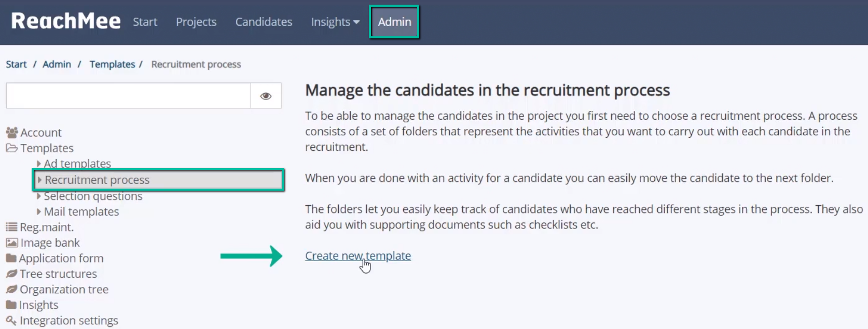Screen dimensions: 868x329
Task: Open the Insights dropdown in top navigation
Action: pyautogui.click(x=335, y=22)
